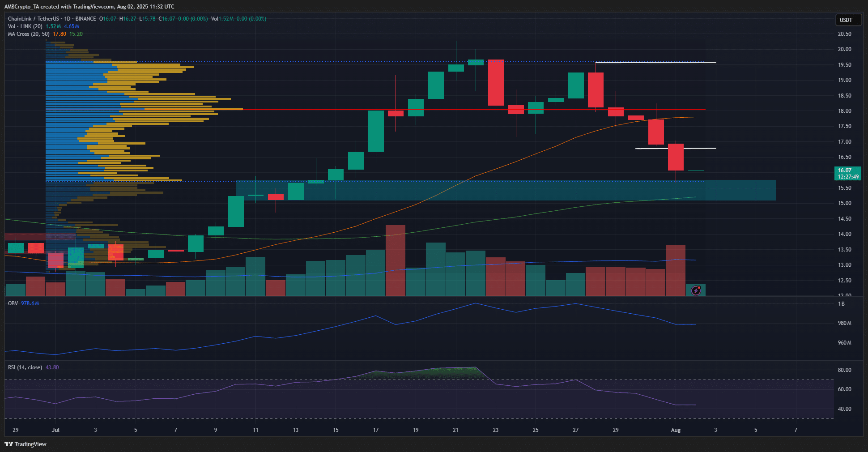The width and height of the screenshot is (868, 452).
Task: Click the orange 17.80 MA value in legend
Action: tap(59, 34)
